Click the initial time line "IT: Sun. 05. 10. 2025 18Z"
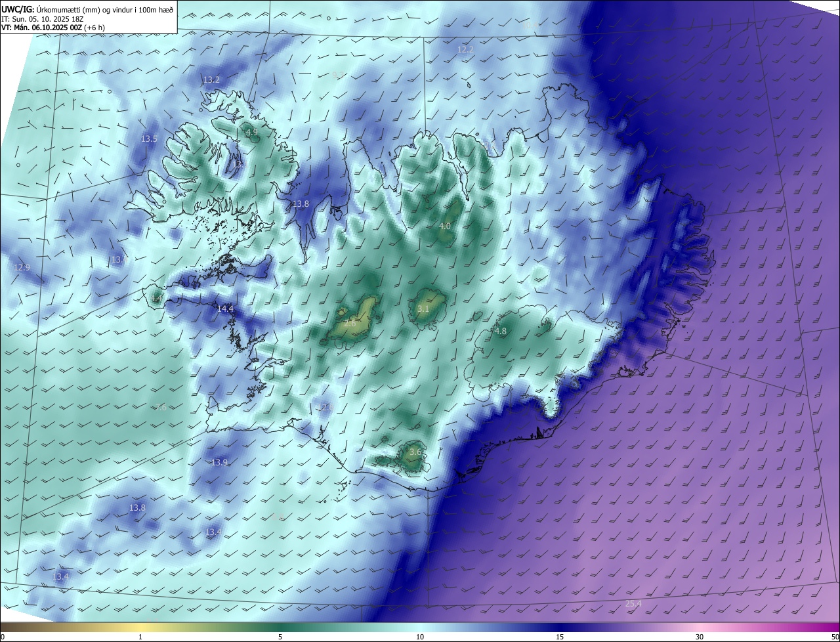840x642 pixels. [42, 18]
